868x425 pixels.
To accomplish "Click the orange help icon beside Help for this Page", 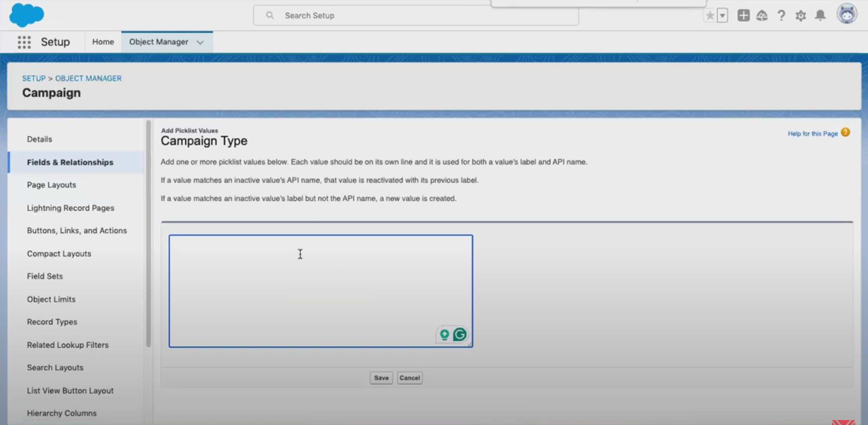I will tap(846, 133).
